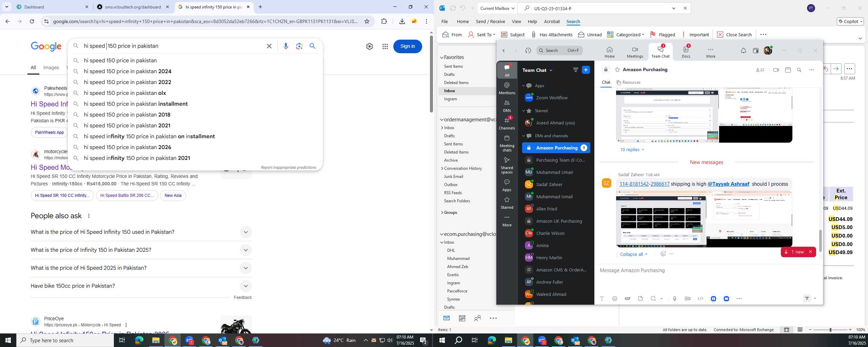Open the Zoom Home tab icon
The image size is (868, 347).
point(609,52)
